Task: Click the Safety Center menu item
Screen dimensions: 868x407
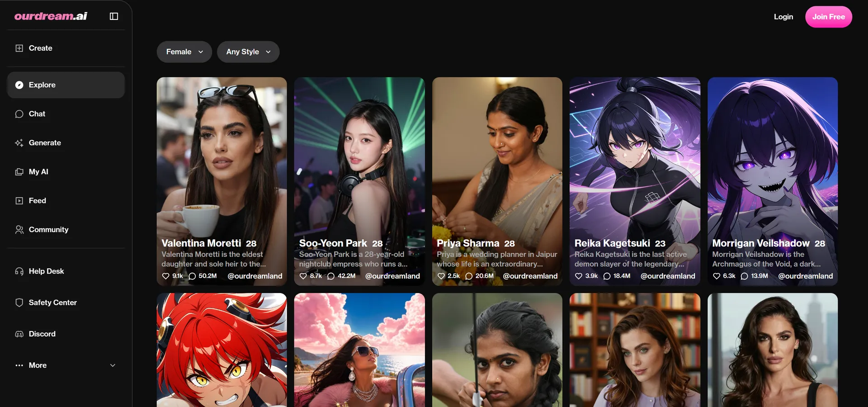Action: pos(66,303)
